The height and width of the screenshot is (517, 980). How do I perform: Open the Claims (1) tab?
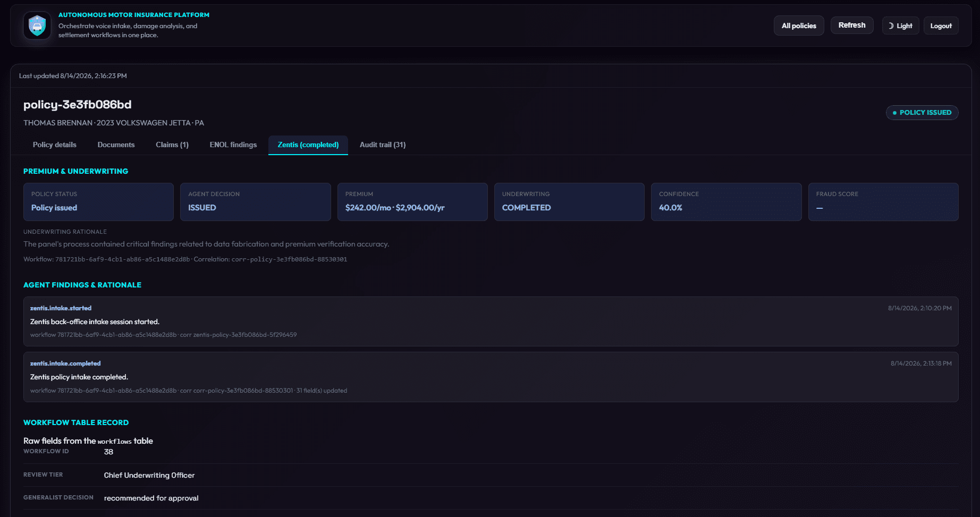(172, 145)
